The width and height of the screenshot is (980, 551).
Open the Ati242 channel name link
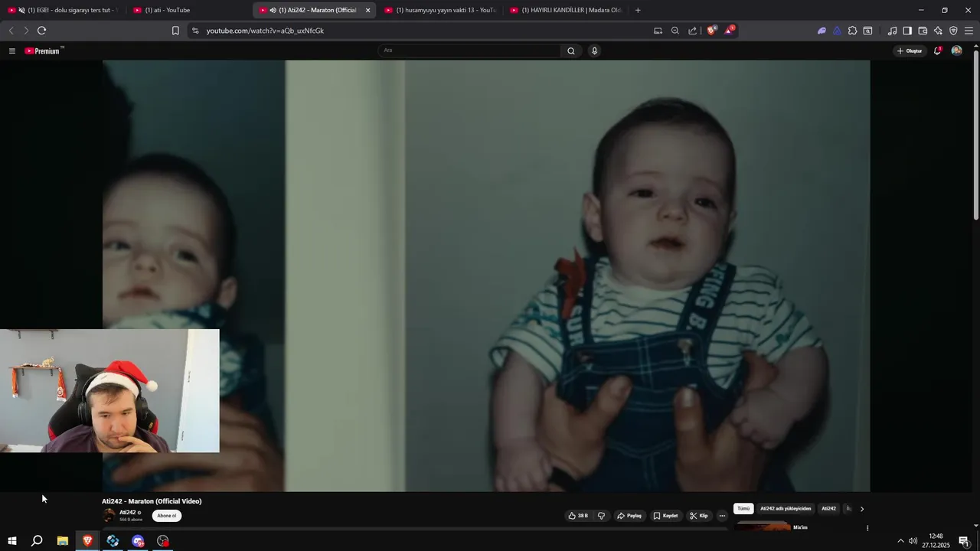click(x=127, y=513)
